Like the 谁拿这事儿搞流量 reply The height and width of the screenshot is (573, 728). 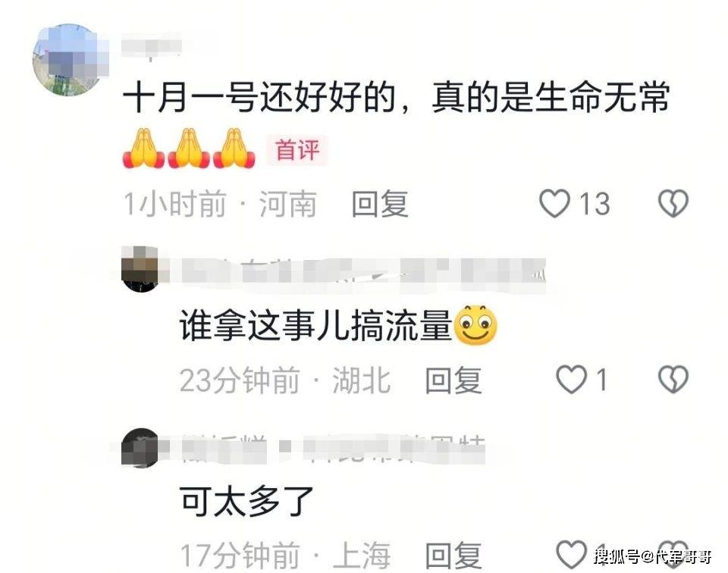571,380
